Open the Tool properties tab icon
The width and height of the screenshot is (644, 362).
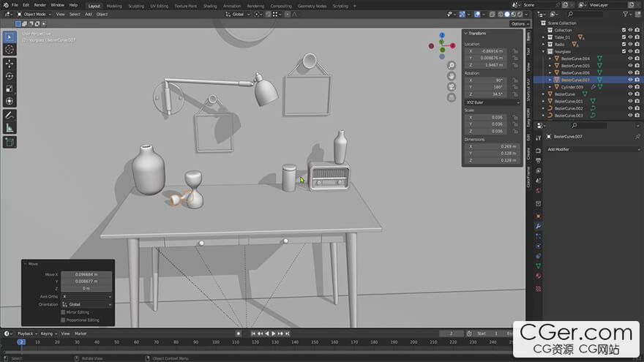point(539,138)
